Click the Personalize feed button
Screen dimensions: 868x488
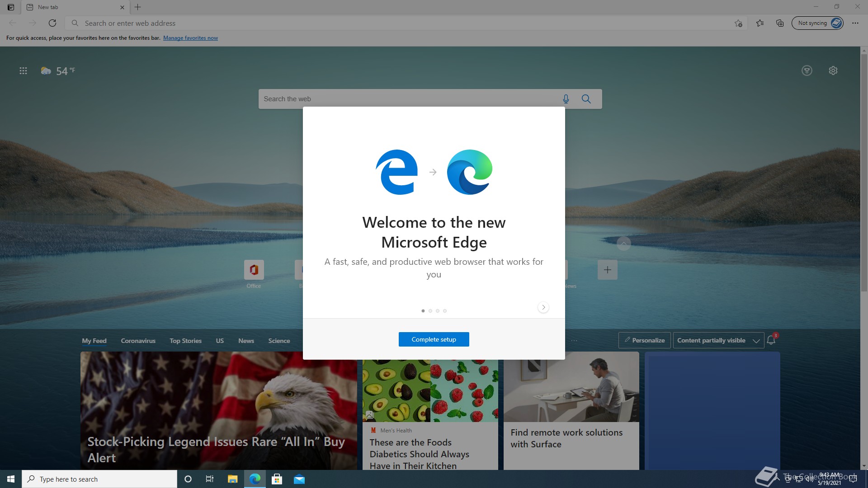pyautogui.click(x=644, y=340)
